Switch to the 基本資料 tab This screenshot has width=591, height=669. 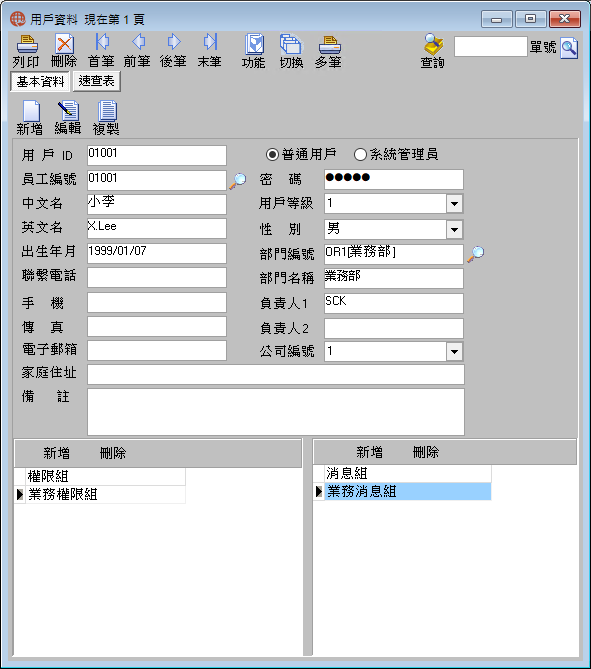pyautogui.click(x=40, y=81)
